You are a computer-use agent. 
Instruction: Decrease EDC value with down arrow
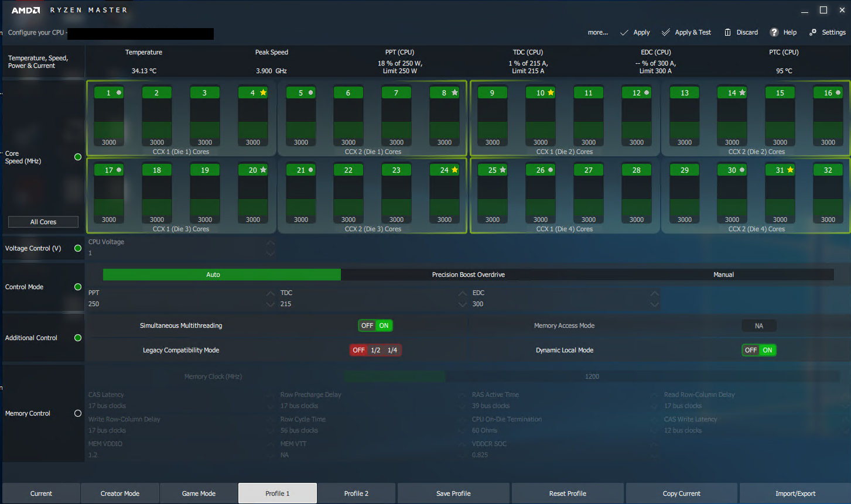point(654,304)
